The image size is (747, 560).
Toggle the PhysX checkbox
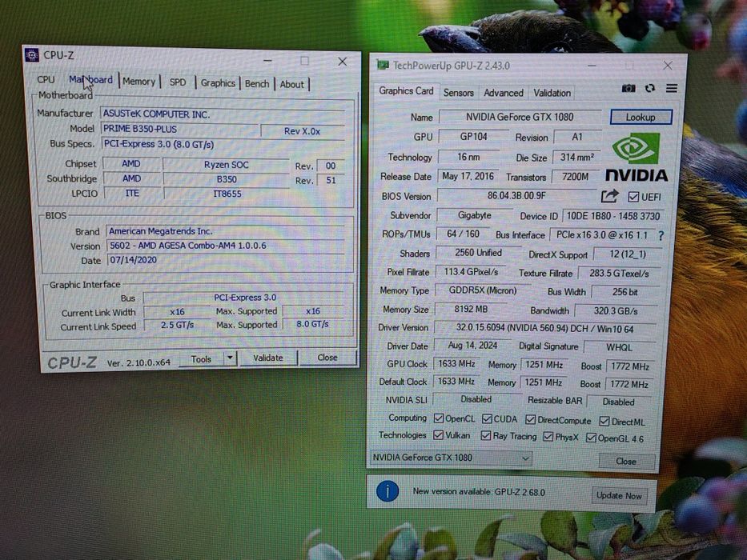(x=548, y=437)
